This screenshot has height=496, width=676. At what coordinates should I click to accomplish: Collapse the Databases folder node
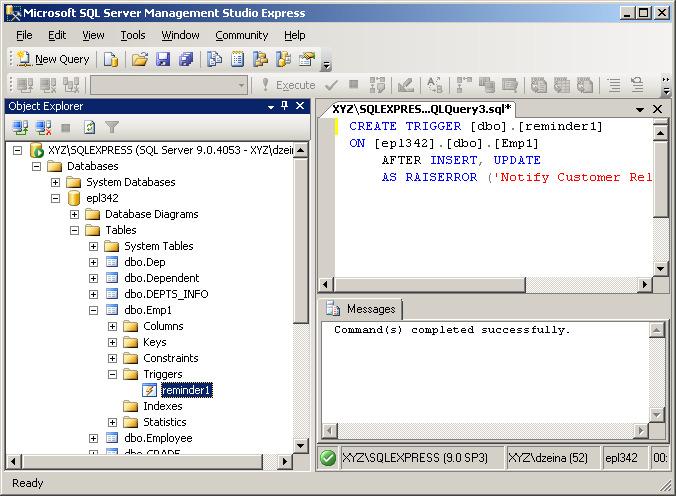37,166
